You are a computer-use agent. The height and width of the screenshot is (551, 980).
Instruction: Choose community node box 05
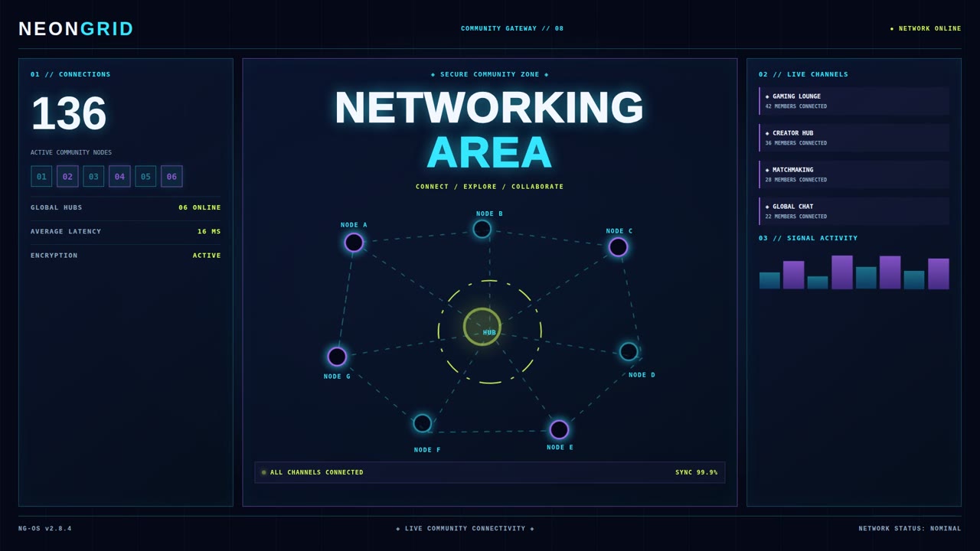tap(145, 176)
